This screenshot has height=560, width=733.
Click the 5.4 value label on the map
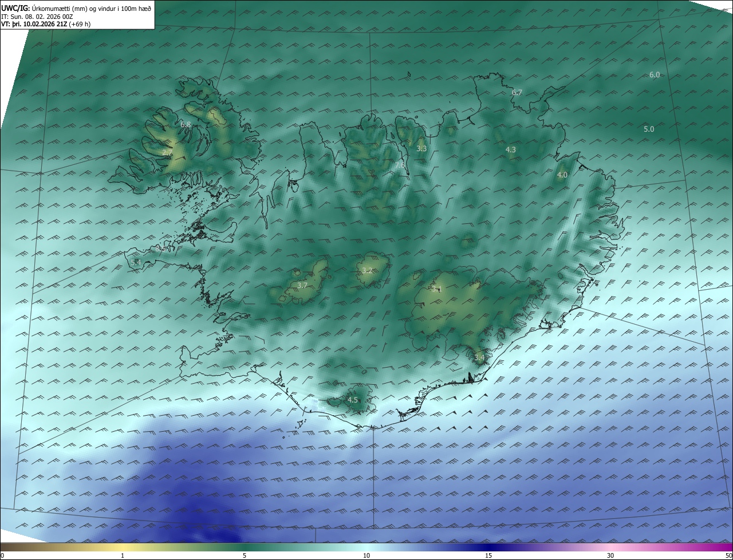136,262
